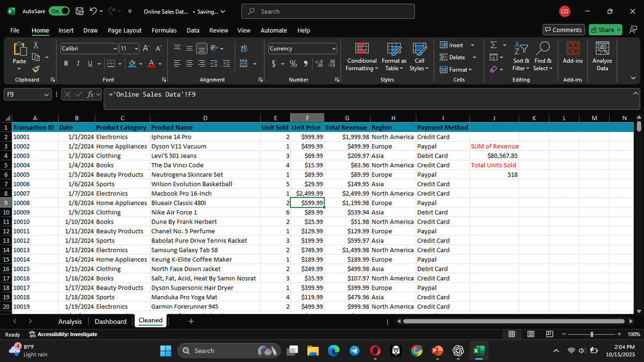Open the Currency number format dropdown

(x=334, y=49)
